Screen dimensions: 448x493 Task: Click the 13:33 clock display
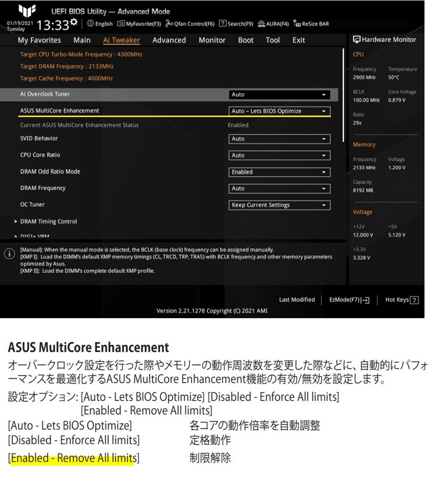[53, 25]
